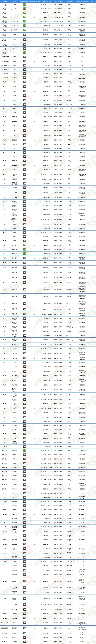Image resolution: width=96 pixels, height=644 pixels.
Task: Click petrol icon in Lancia Delta row
Action: (24, 451)
